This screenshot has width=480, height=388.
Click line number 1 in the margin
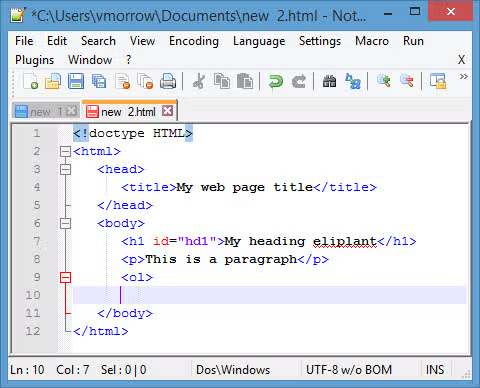click(x=37, y=133)
